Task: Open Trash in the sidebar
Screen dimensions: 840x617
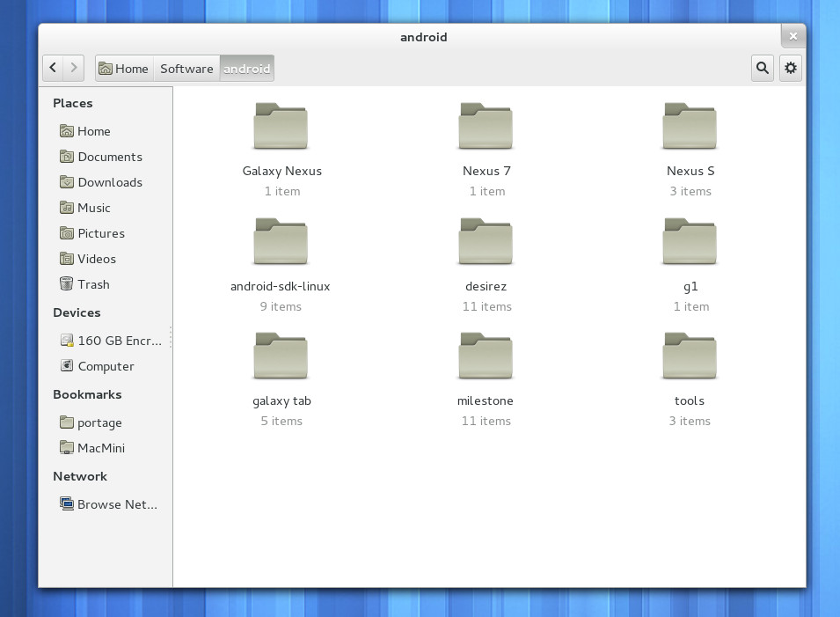Action: pyautogui.click(x=106, y=284)
